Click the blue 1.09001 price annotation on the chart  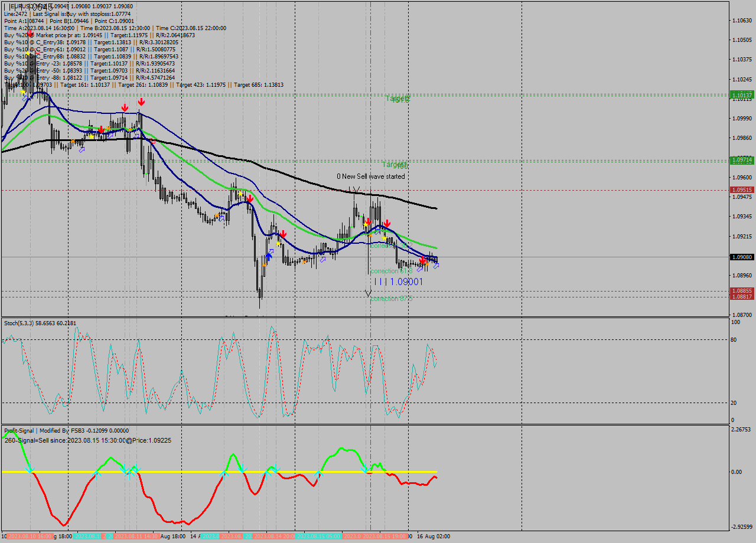pyautogui.click(x=408, y=282)
